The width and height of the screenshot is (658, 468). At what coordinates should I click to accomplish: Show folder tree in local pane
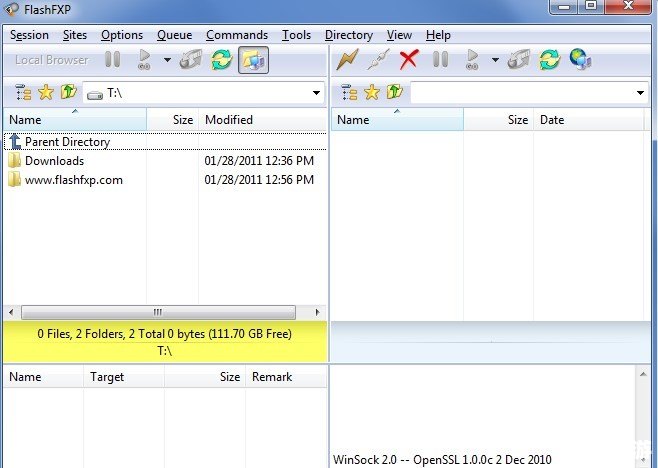click(23, 92)
